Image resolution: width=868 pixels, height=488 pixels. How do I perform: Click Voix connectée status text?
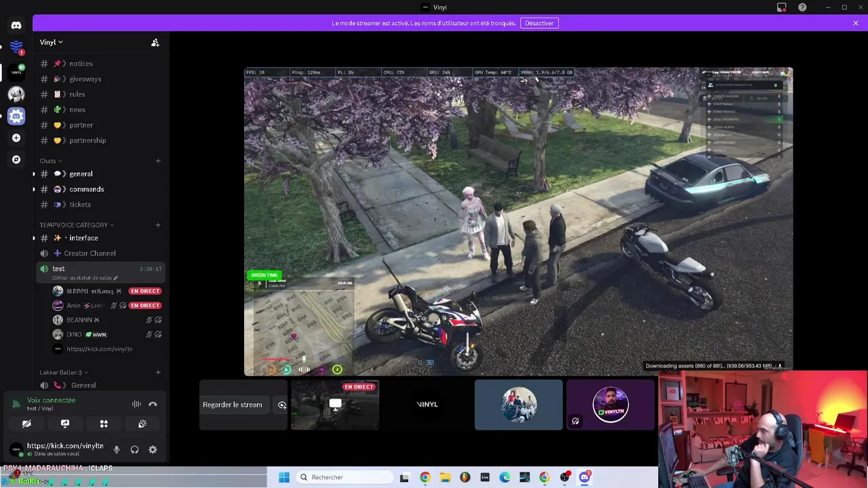(51, 400)
